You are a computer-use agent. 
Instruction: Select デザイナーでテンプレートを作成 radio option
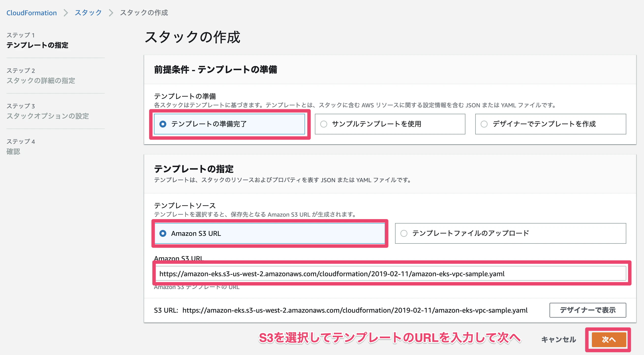[x=551, y=124]
